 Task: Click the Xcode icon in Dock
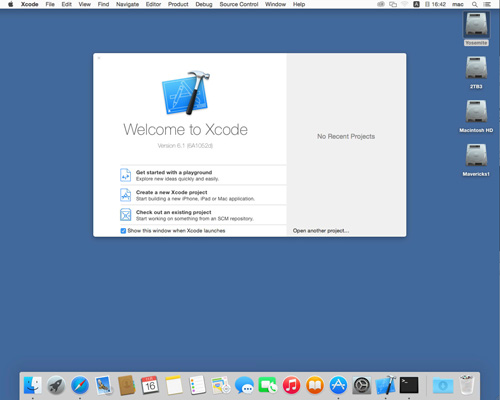click(386, 385)
